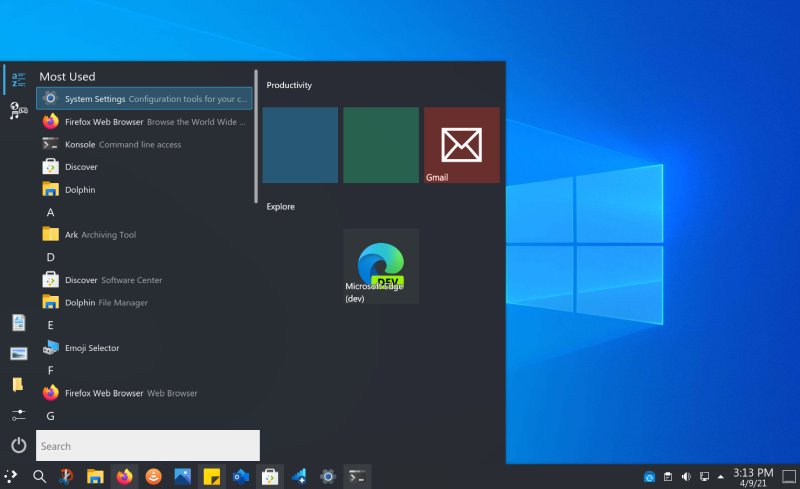
Task: Launch Firefox from the taskbar
Action: 124,476
